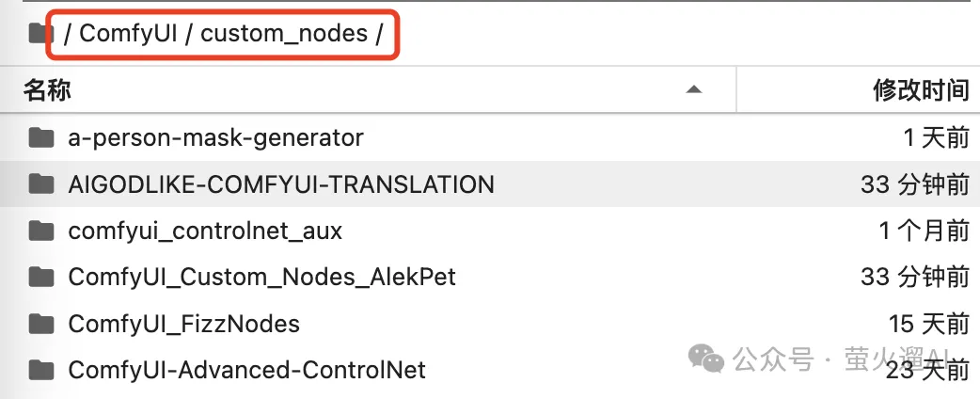Select ComfyUI_Custom_Nodes_AlekPet folder name
980x399 pixels.
pyautogui.click(x=261, y=277)
